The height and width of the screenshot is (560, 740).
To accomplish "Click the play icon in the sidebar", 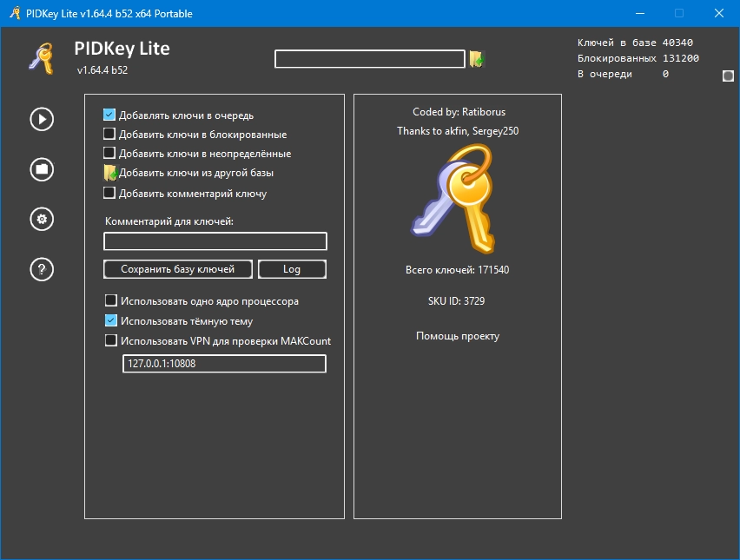I will pos(42,119).
